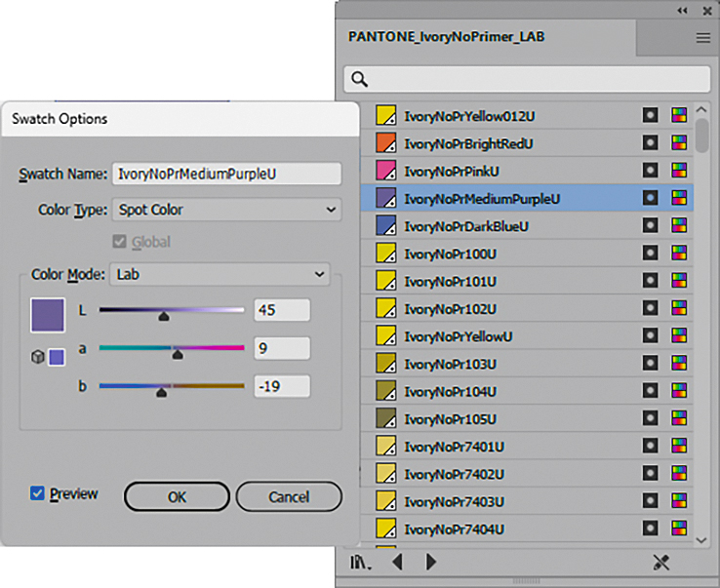This screenshot has height=588, width=720.
Task: Click the search magnifier icon
Action: (x=360, y=79)
